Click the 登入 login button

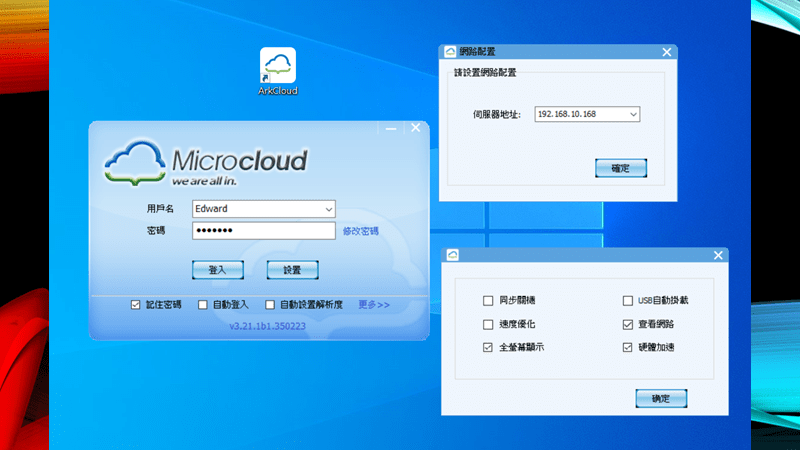[218, 270]
